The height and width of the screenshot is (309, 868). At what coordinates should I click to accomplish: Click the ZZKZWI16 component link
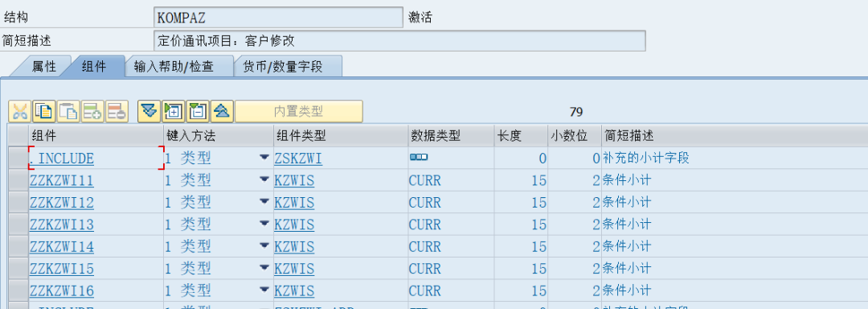pyautogui.click(x=62, y=290)
